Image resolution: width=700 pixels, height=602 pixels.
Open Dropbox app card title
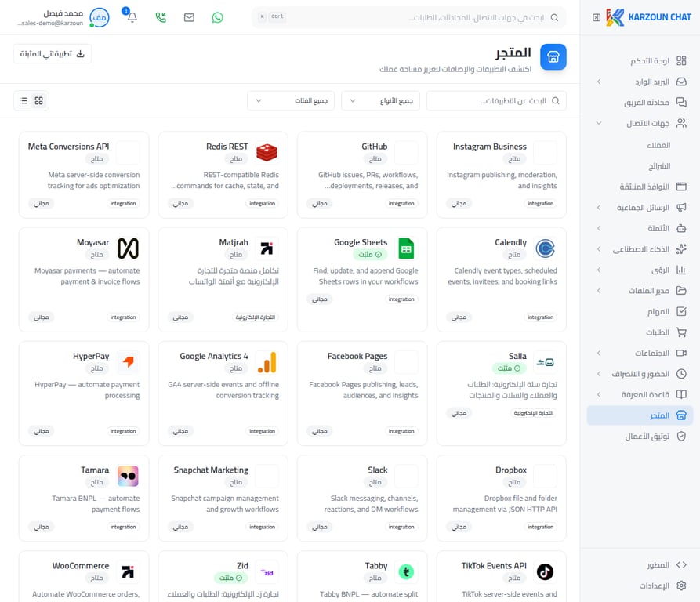(x=511, y=470)
